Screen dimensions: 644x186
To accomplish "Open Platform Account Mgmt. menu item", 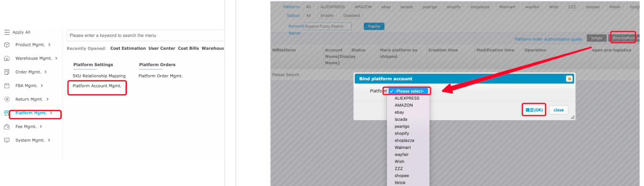I will point(97,86).
